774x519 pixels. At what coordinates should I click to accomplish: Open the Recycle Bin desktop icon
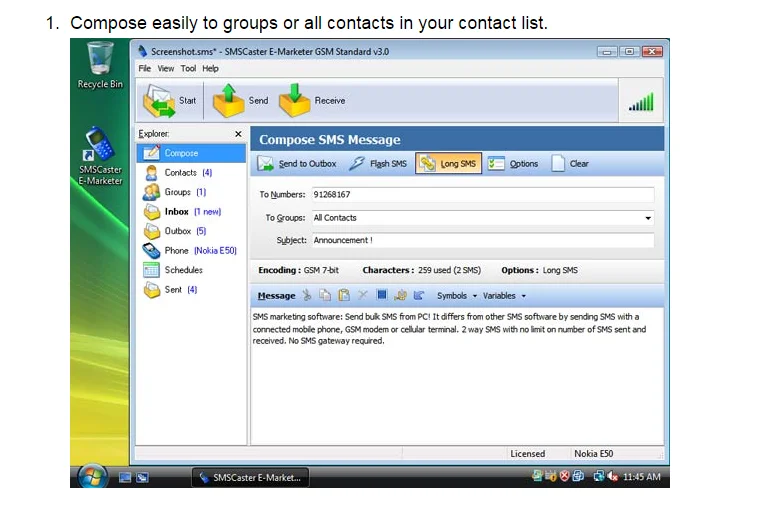pos(99,60)
